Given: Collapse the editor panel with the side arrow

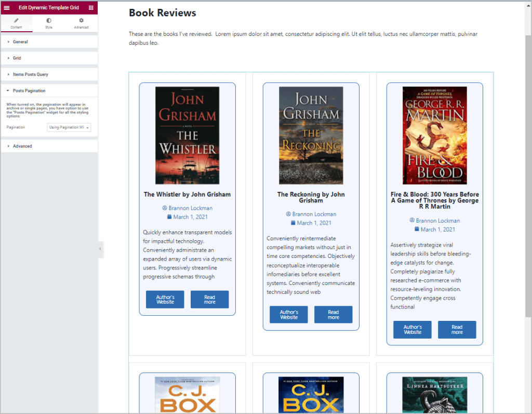Looking at the screenshot, I should (100, 249).
